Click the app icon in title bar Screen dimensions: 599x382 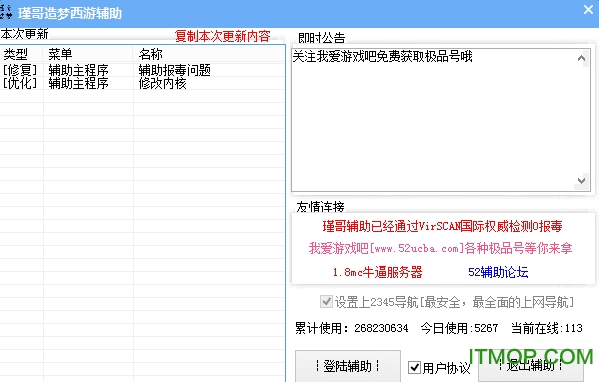point(6,12)
